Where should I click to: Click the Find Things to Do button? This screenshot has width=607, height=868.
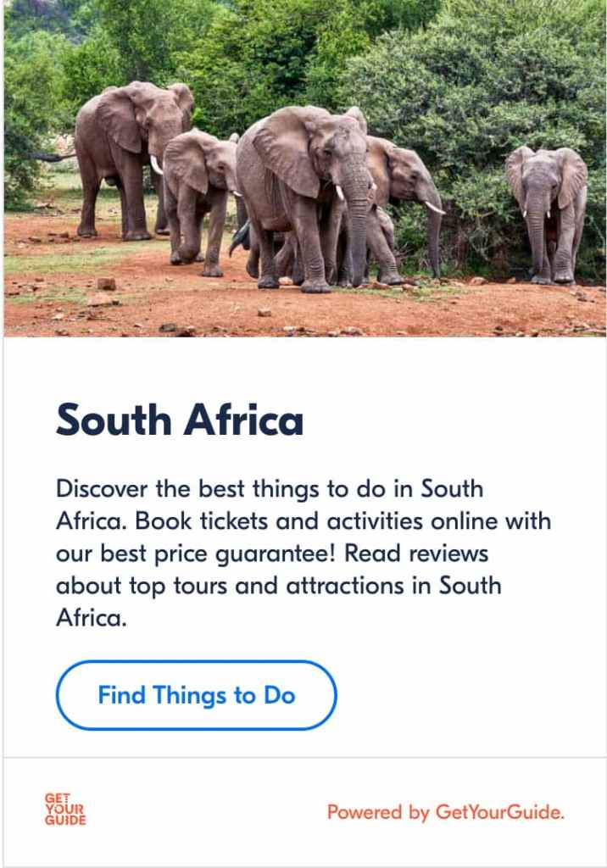click(x=196, y=696)
